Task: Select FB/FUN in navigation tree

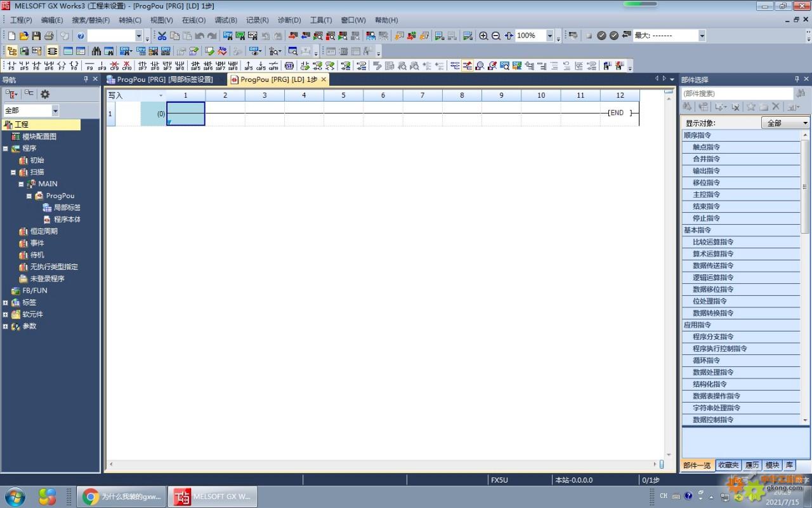Action: pyautogui.click(x=35, y=291)
